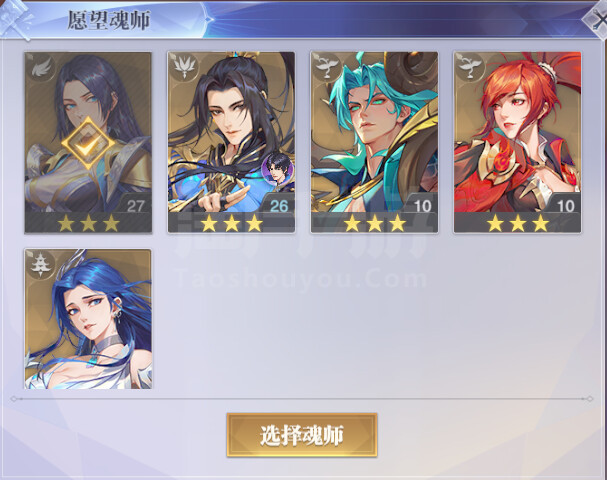The height and width of the screenshot is (480, 607).
Task: Click the three stars under red-haired card
Action: tap(518, 223)
